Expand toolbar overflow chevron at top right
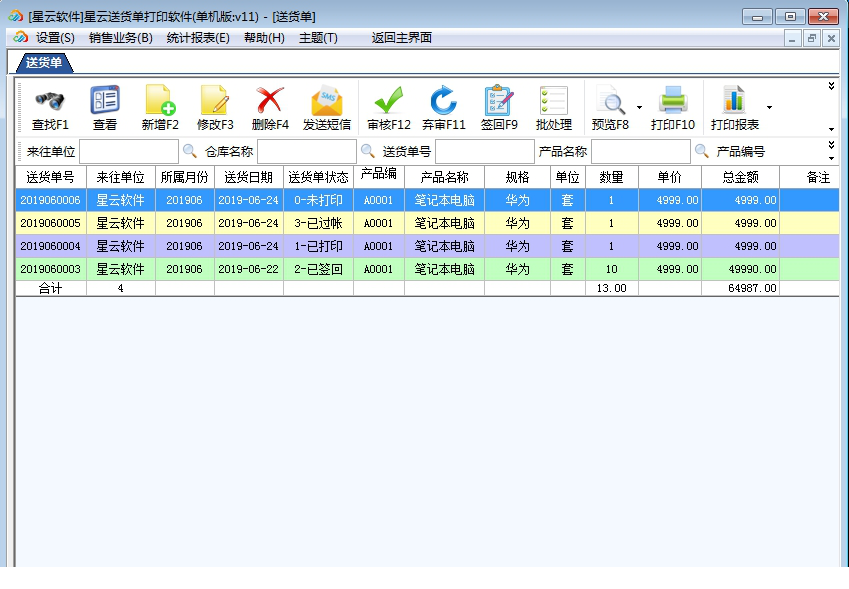This screenshot has width=849, height=589. click(831, 86)
